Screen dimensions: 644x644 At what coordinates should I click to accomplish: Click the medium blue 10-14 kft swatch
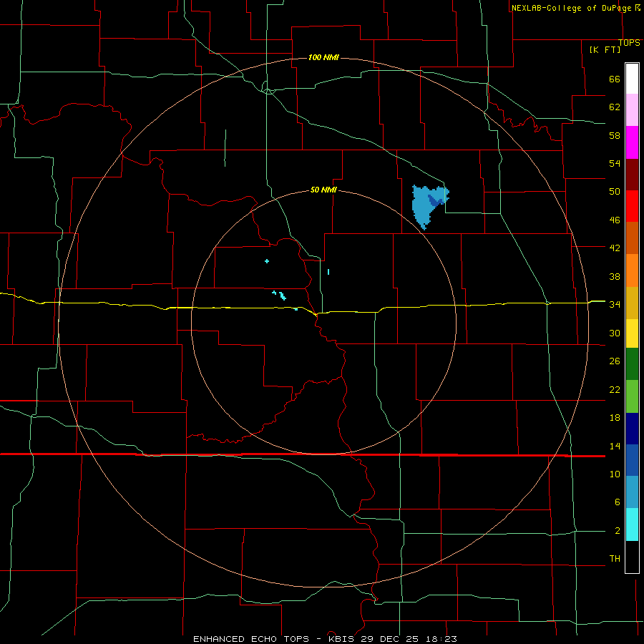tap(632, 460)
